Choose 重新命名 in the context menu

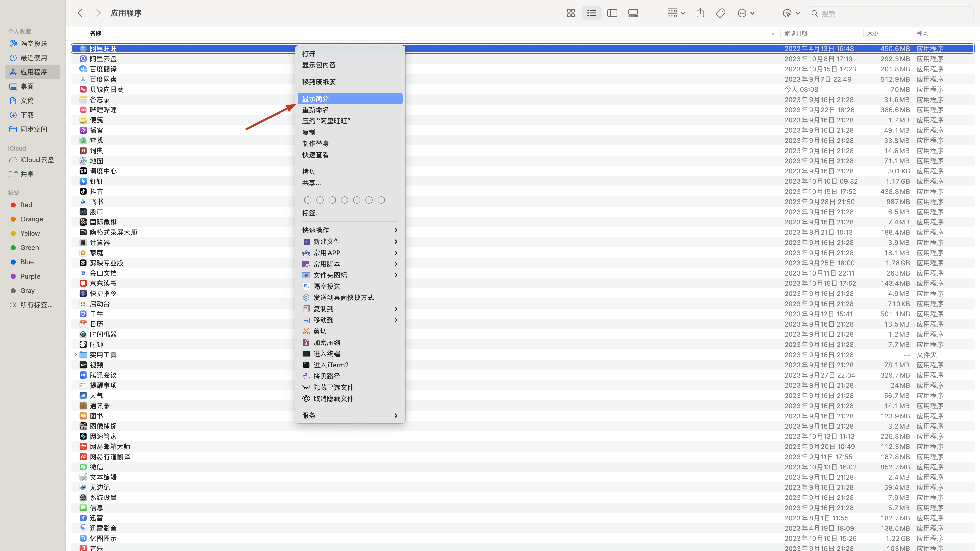point(350,110)
